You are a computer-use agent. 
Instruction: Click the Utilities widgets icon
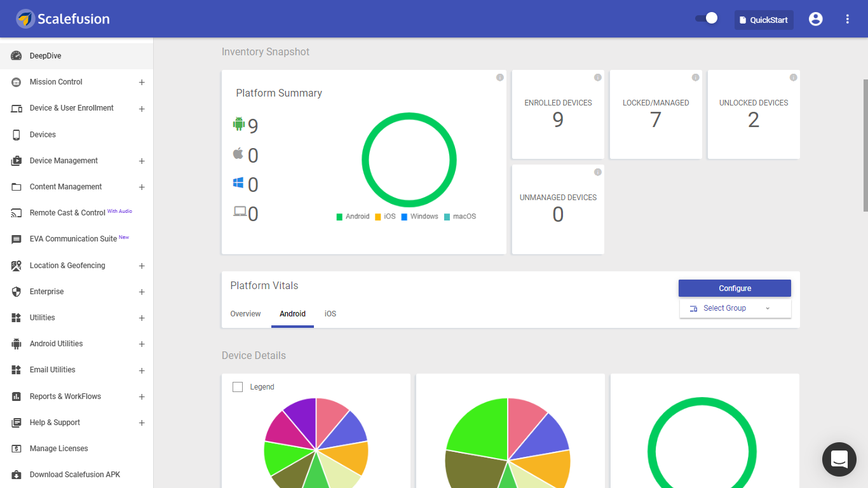tap(17, 318)
